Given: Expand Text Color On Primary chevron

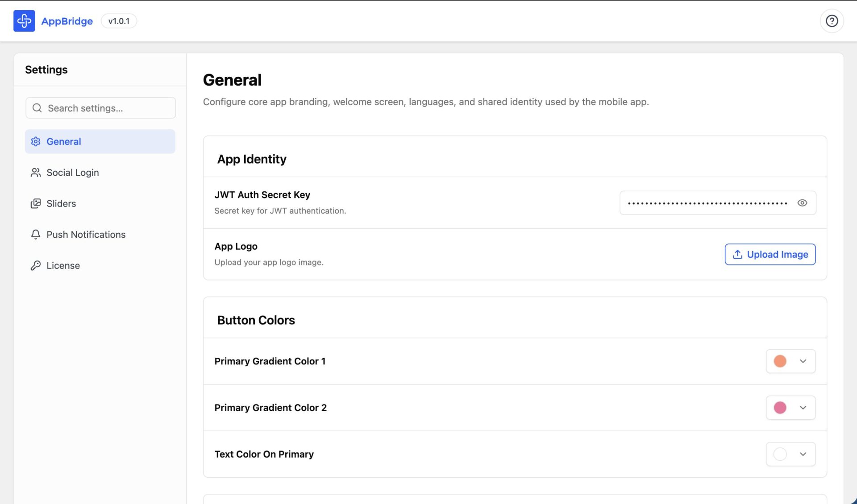Looking at the screenshot, I should pyautogui.click(x=803, y=454).
